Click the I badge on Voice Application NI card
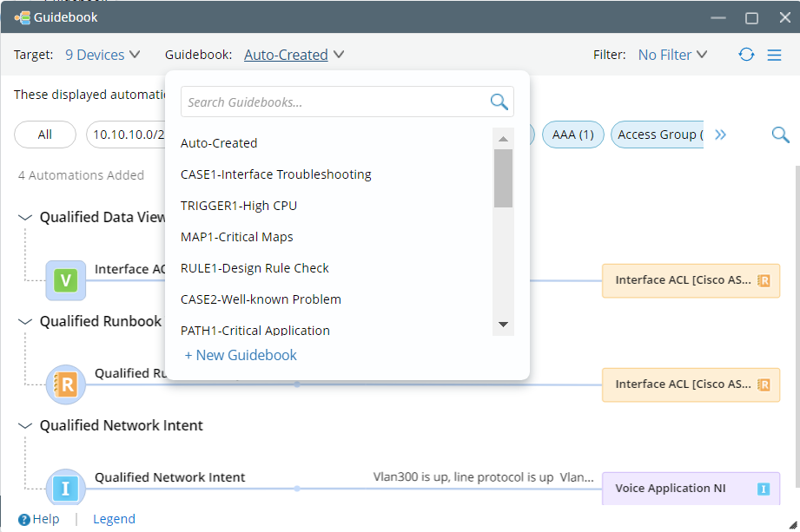Screen dimensions: 800x532 click(764, 488)
